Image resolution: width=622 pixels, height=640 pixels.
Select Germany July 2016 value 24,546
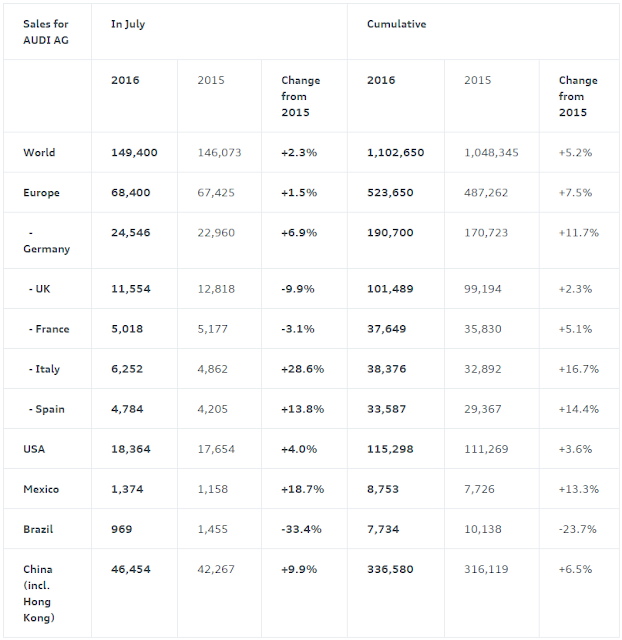click(x=131, y=233)
